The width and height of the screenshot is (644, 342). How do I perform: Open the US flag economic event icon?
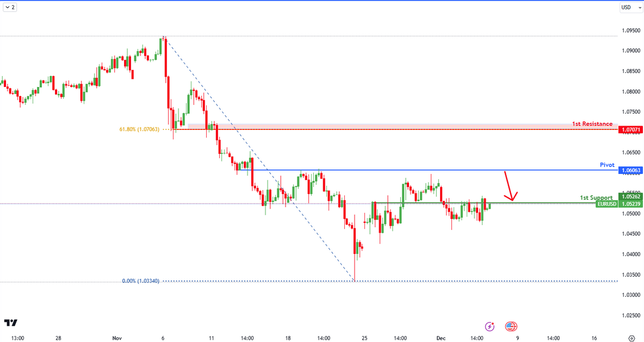coord(511,326)
